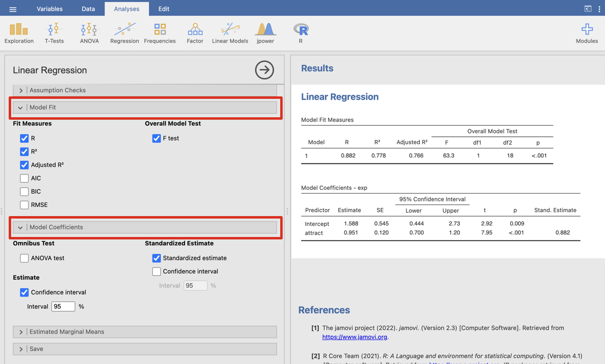This screenshot has height=364, width=605.
Task: Open the jamovi.org website link
Action: coord(354,337)
